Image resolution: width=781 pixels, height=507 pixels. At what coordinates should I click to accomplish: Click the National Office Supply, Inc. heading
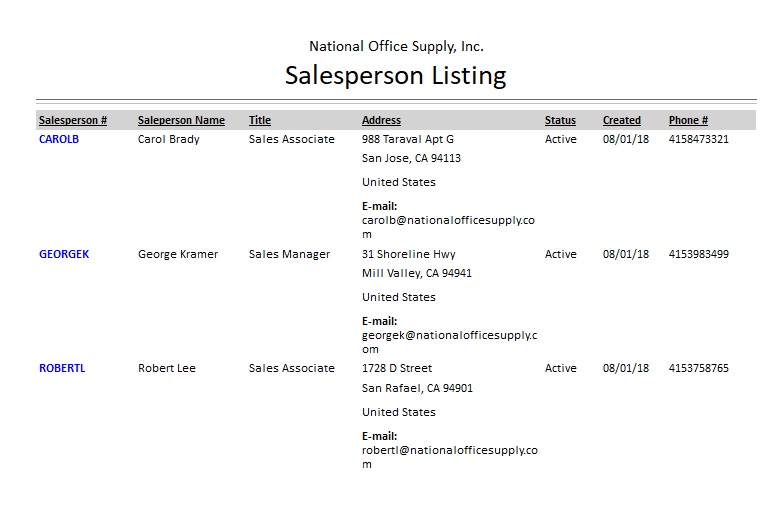point(396,46)
